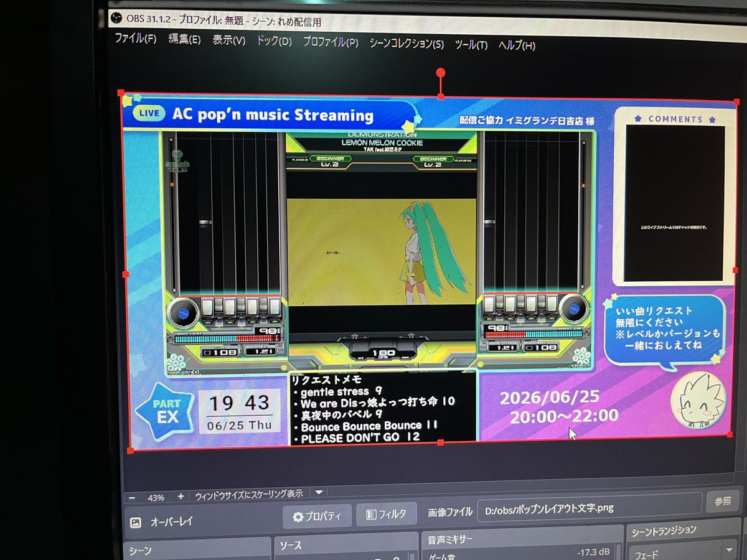Open the フィルタ dialog for the source
747x560 pixels.
click(386, 514)
